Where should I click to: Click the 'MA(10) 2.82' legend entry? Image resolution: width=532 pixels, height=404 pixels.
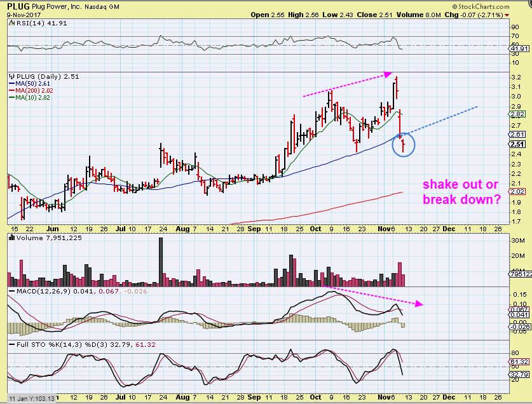(33, 98)
